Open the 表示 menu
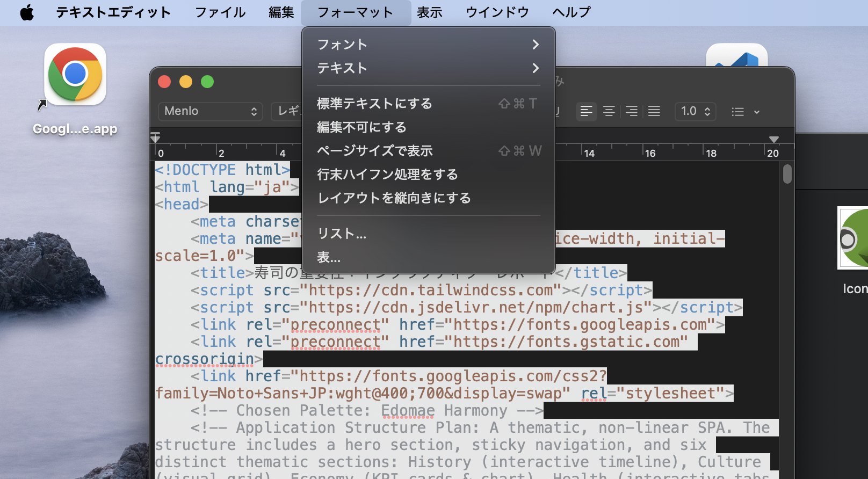Screen dimensions: 868x479 pyautogui.click(x=430, y=12)
